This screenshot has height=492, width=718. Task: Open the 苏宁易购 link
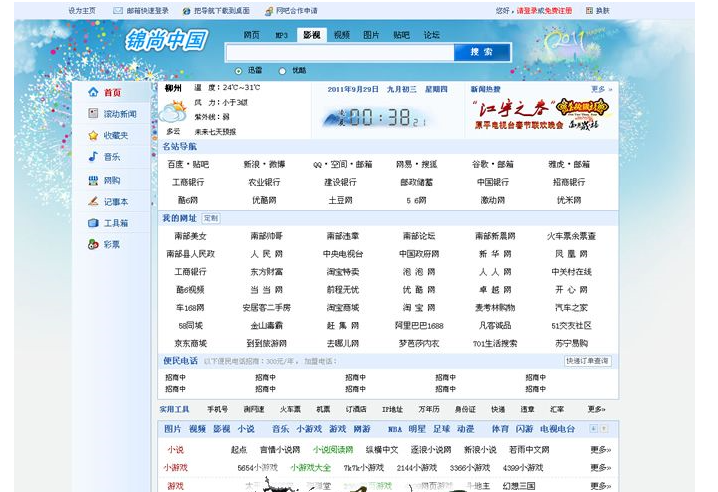pyautogui.click(x=571, y=344)
